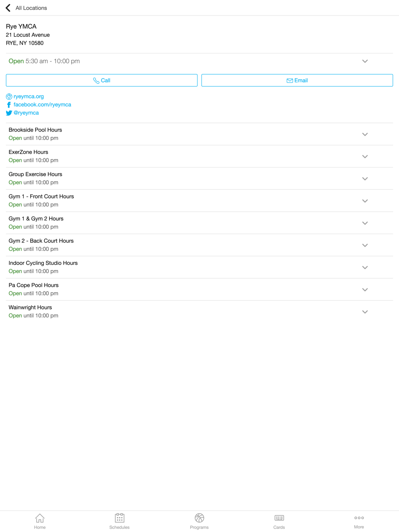Open the facebook.com/ryeymca link
This screenshot has width=399, height=532.
[42, 104]
